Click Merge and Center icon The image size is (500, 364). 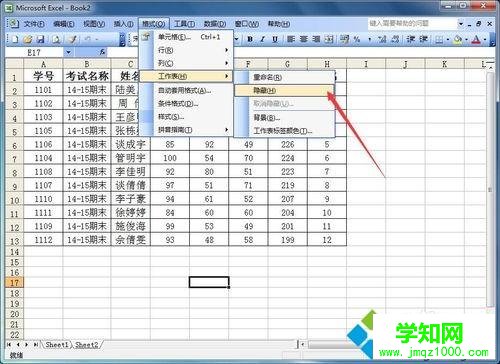(329, 40)
